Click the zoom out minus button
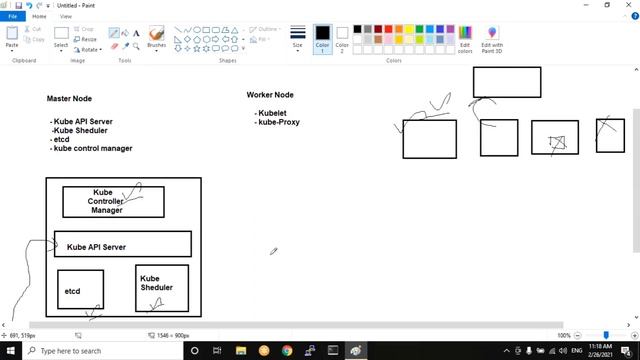The image size is (640, 360). (578, 336)
